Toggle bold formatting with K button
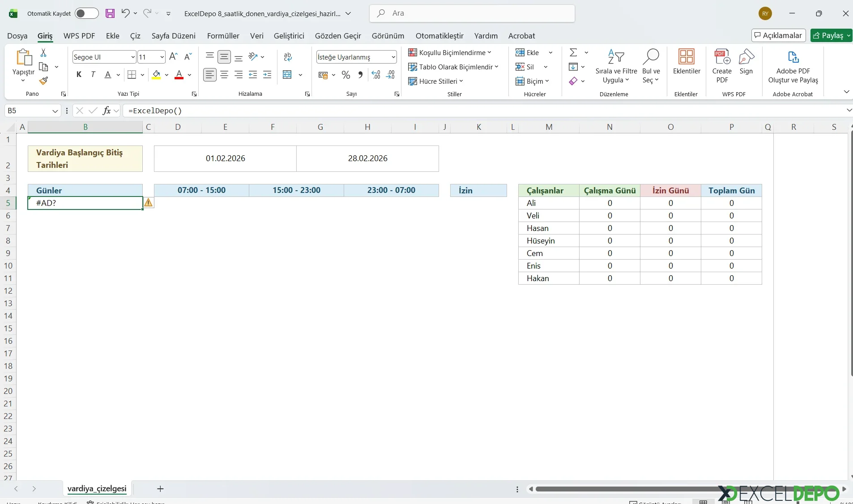Screen dimensions: 853x504 (x=79, y=75)
